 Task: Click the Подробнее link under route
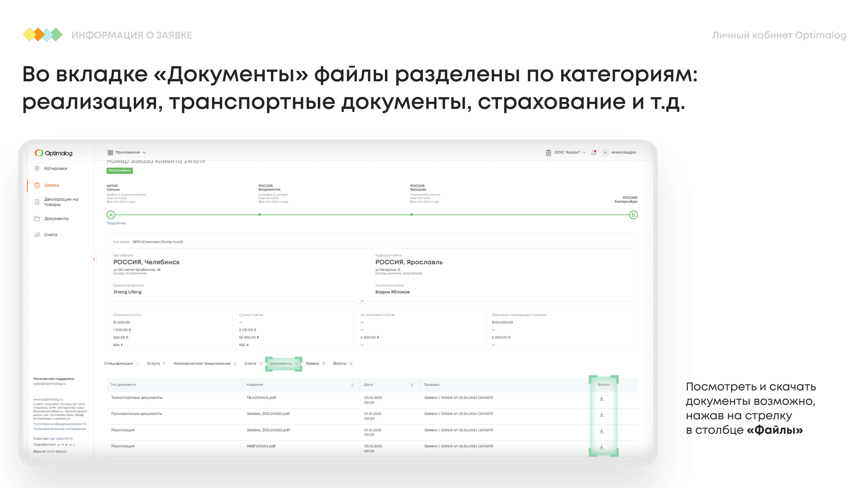[x=116, y=223]
